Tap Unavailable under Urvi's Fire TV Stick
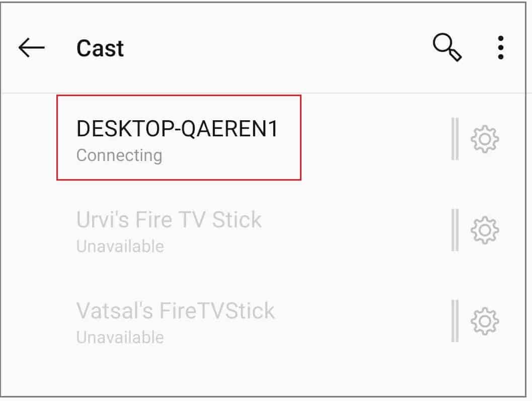 120,247
